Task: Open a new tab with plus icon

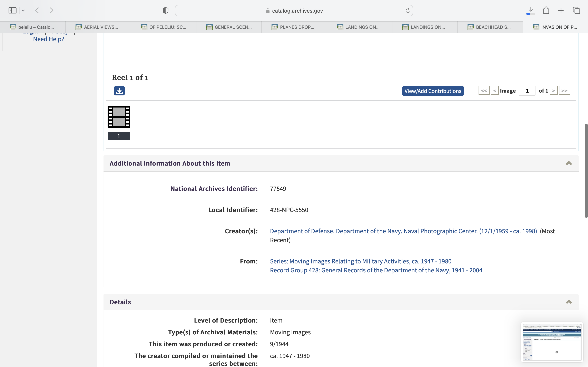Action: [x=561, y=10]
